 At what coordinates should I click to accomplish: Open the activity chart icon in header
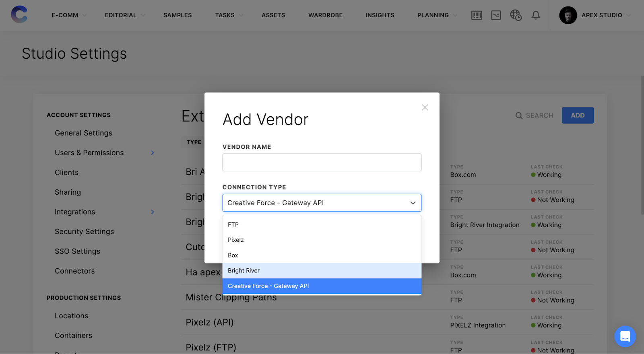coord(496,15)
